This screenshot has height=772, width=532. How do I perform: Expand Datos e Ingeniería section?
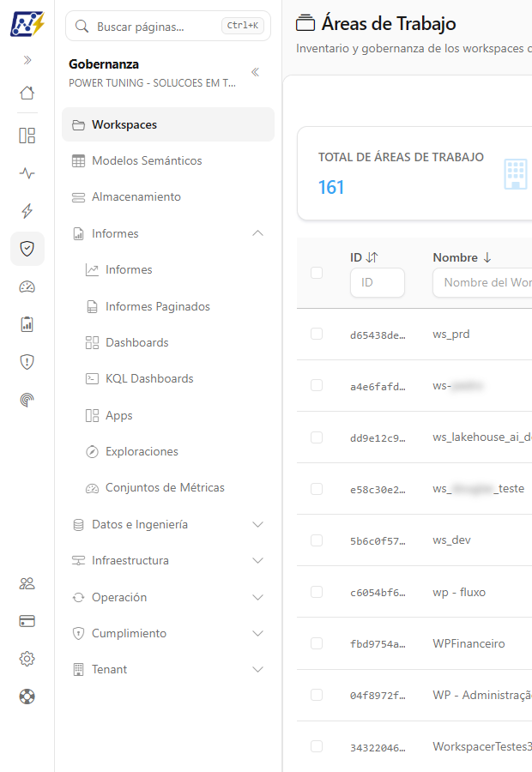coord(257,524)
